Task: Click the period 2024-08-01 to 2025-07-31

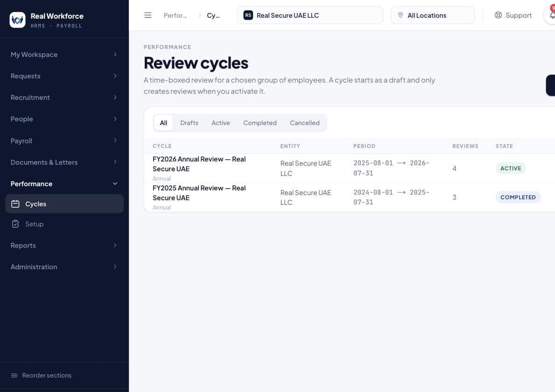Action: coord(391,197)
